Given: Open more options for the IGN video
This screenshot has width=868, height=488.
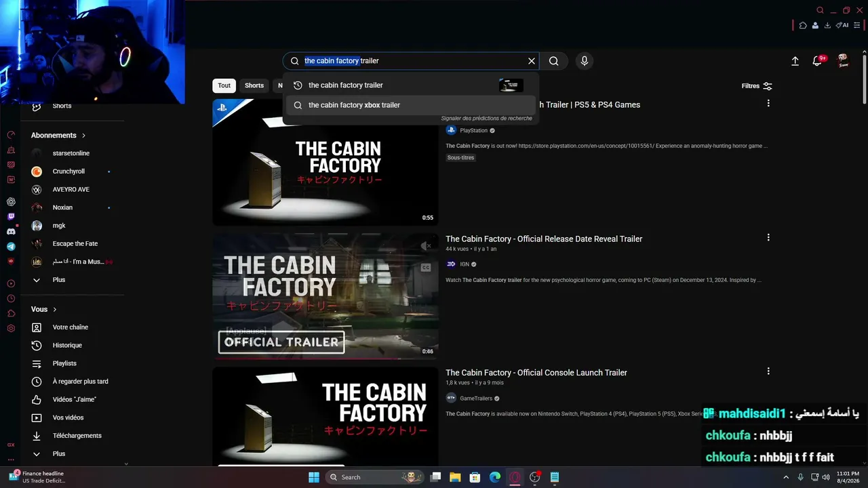Looking at the screenshot, I should pyautogui.click(x=768, y=238).
